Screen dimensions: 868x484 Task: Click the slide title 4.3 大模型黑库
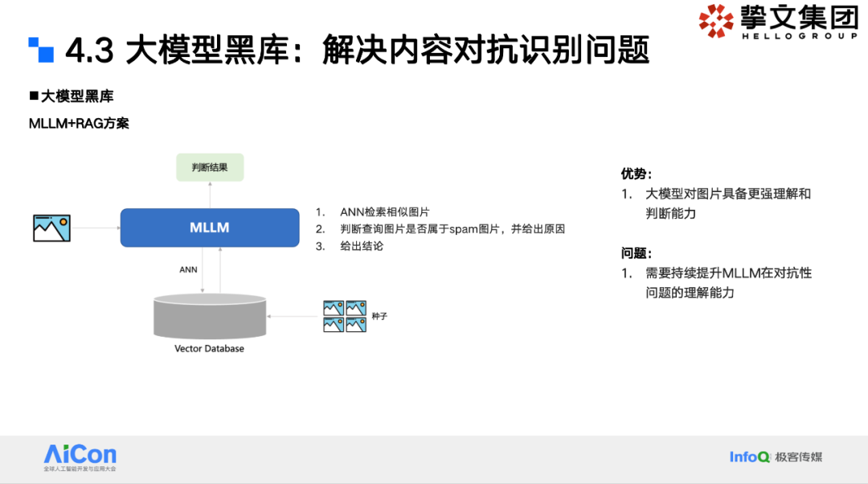pos(357,50)
